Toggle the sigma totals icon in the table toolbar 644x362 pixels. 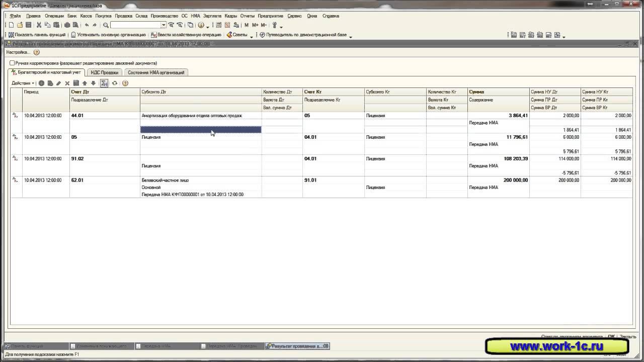pyautogui.click(x=104, y=83)
